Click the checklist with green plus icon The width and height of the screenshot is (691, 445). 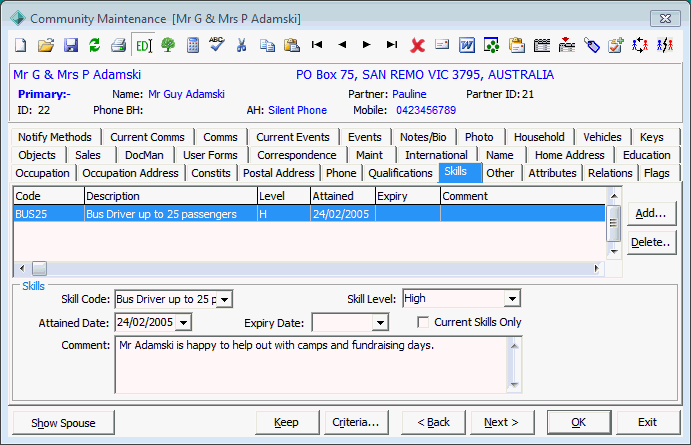click(616, 45)
